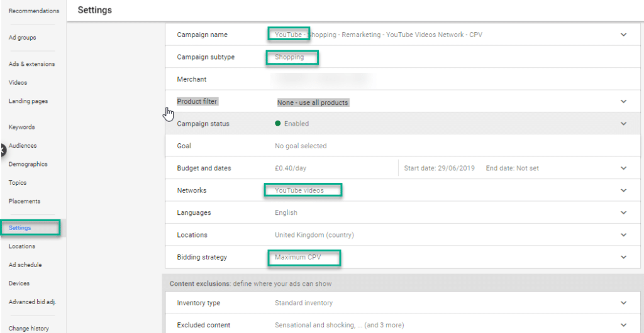Click the green Enabled status dot
The width and height of the screenshot is (644, 333).
tap(277, 123)
